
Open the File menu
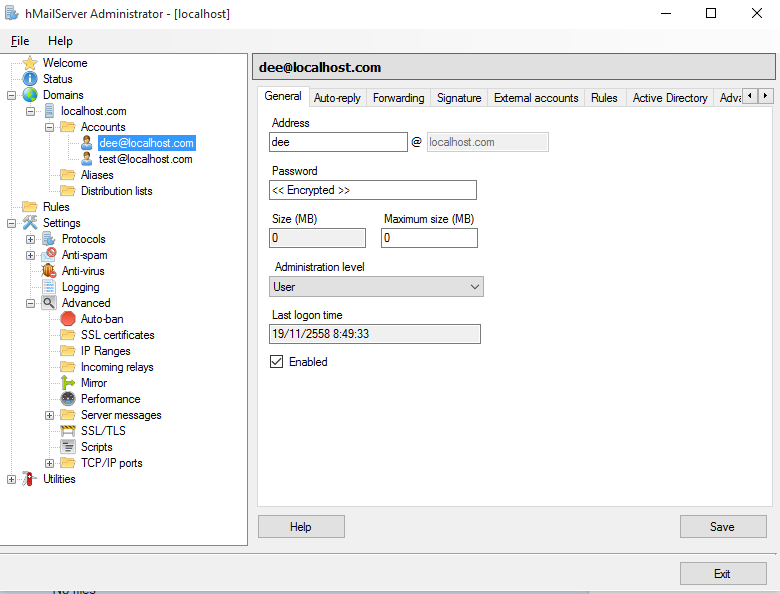click(x=20, y=41)
